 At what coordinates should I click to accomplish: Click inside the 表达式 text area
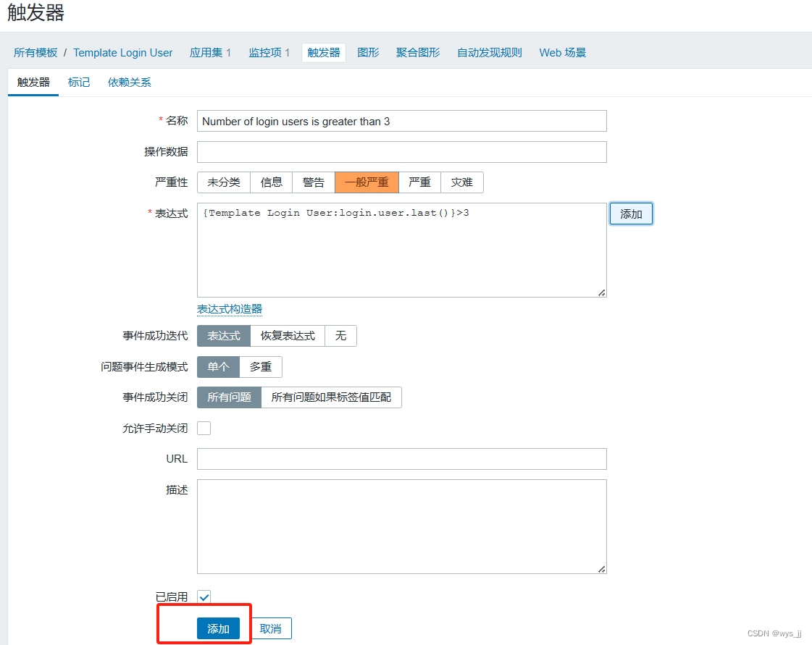(x=402, y=250)
